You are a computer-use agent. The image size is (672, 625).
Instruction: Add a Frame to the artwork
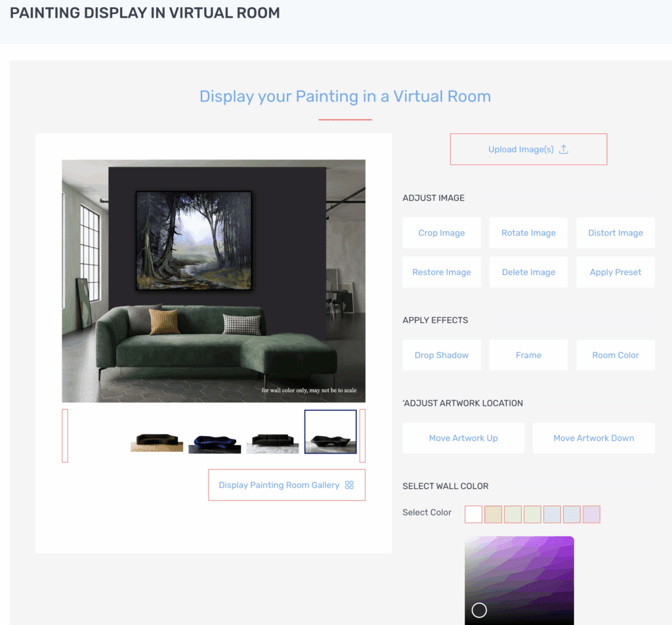point(528,355)
